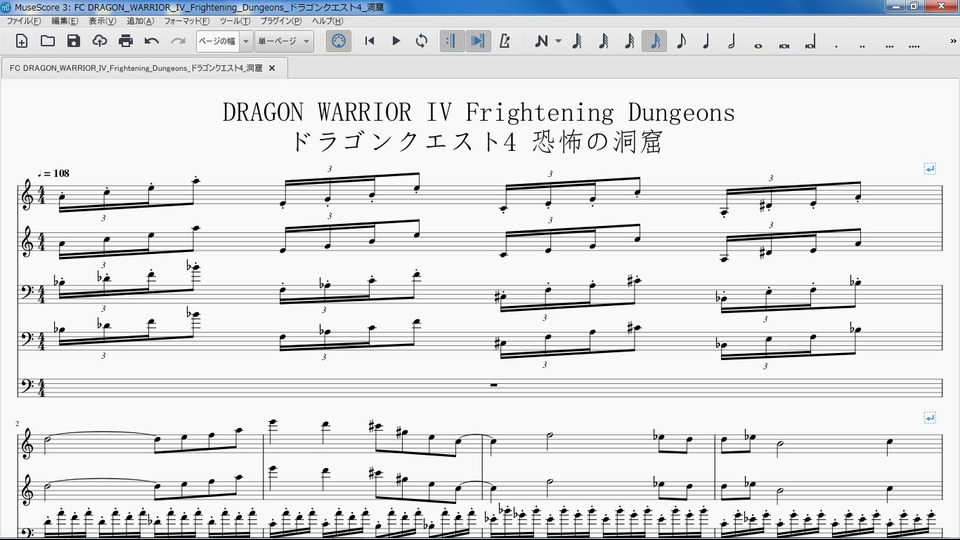Select the double whole note duration
The width and height of the screenshot is (960, 540).
point(784,45)
